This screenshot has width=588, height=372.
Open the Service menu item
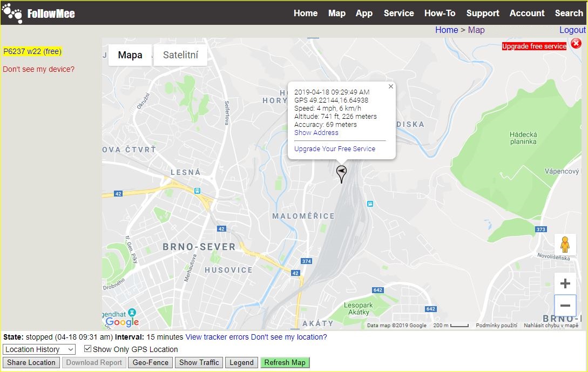[x=398, y=13]
